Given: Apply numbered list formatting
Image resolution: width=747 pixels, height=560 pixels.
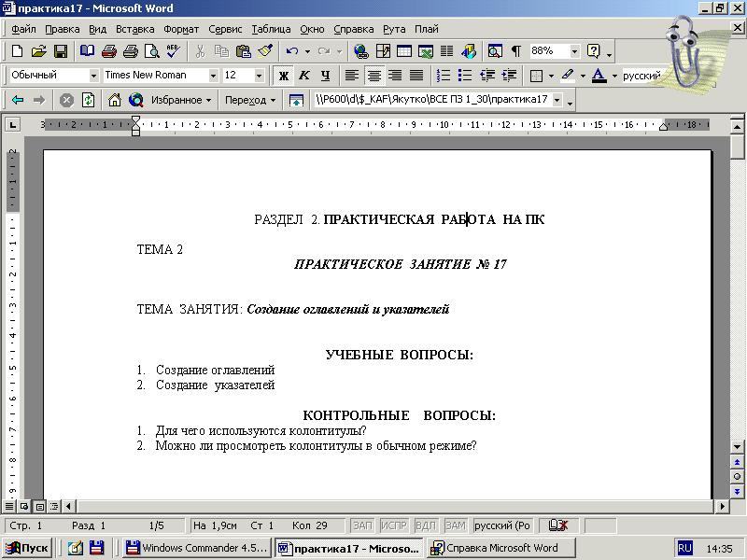Looking at the screenshot, I should [443, 76].
